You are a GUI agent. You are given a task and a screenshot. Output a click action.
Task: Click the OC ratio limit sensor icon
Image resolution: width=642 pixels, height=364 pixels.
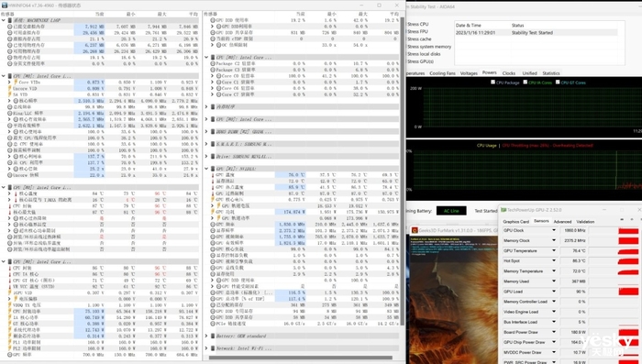(218, 45)
